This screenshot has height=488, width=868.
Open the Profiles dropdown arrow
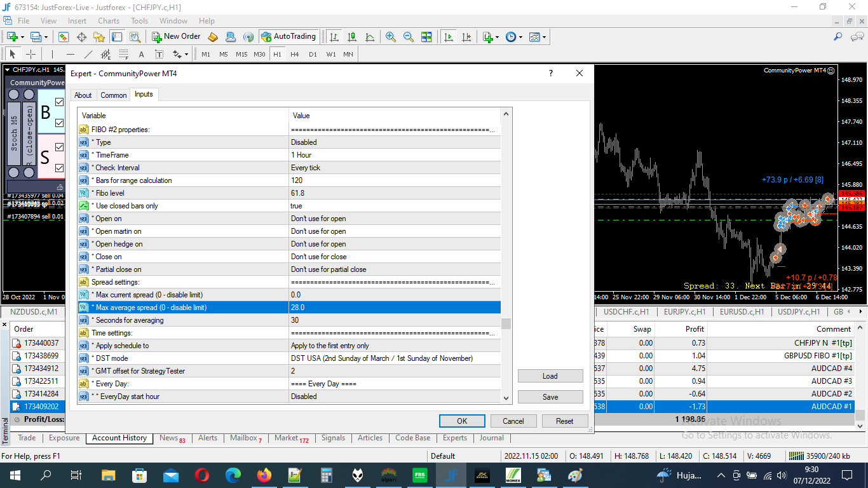pos(46,37)
